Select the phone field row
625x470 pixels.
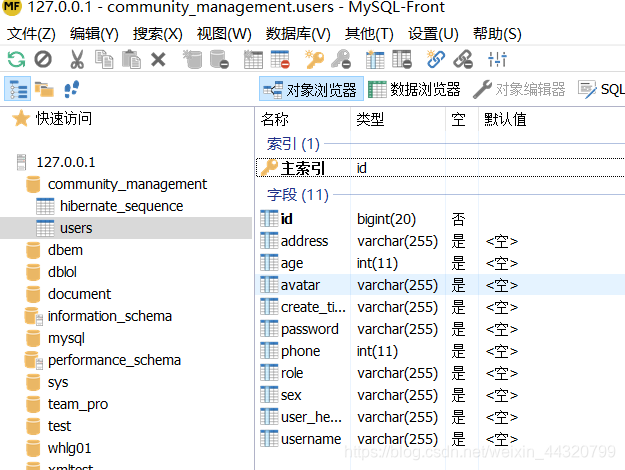coord(440,351)
